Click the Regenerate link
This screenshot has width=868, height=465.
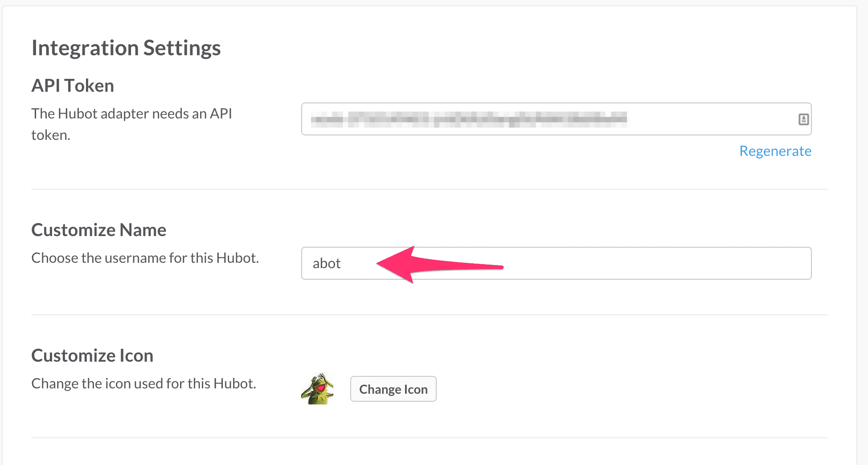(x=775, y=151)
